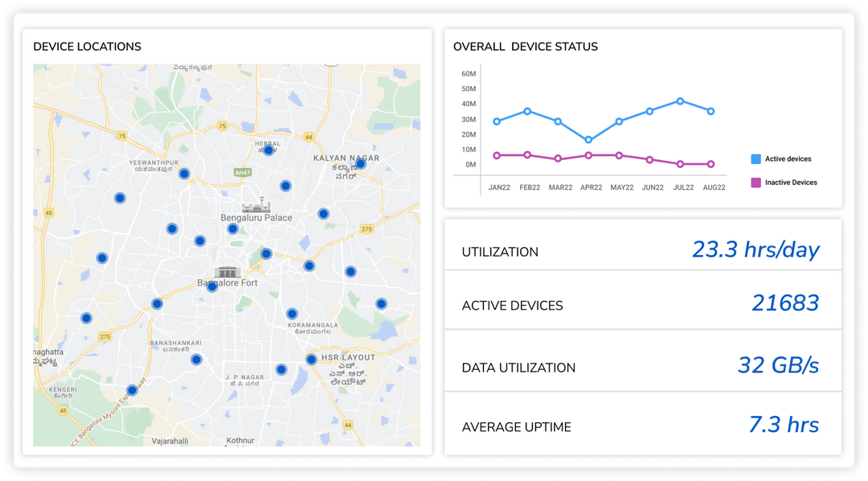Select the device marker near Kengeri

[132, 390]
